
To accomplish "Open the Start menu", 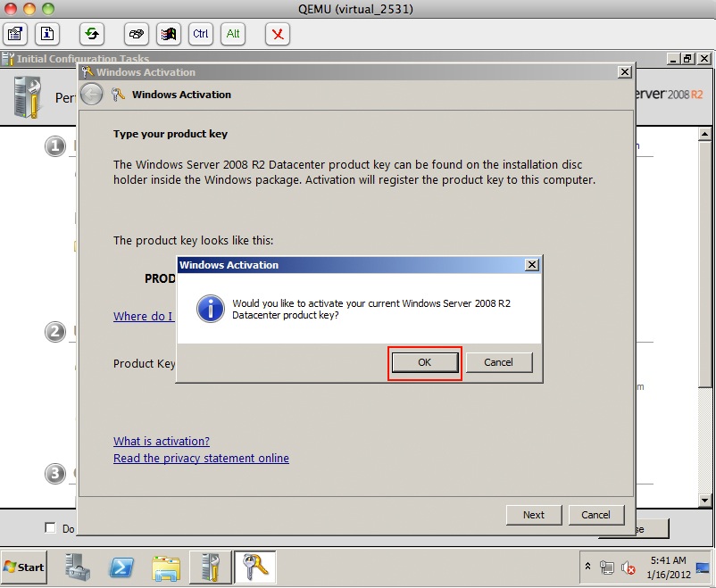I will [24, 567].
